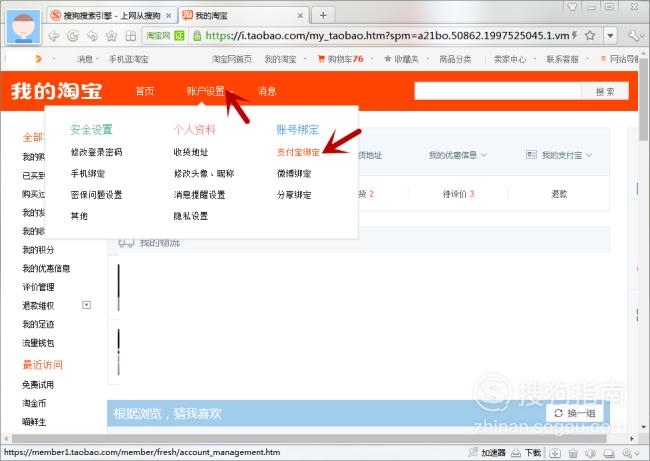Click the 加速器 status bar icon
Image resolution: width=650 pixels, height=461 pixels.
click(488, 453)
